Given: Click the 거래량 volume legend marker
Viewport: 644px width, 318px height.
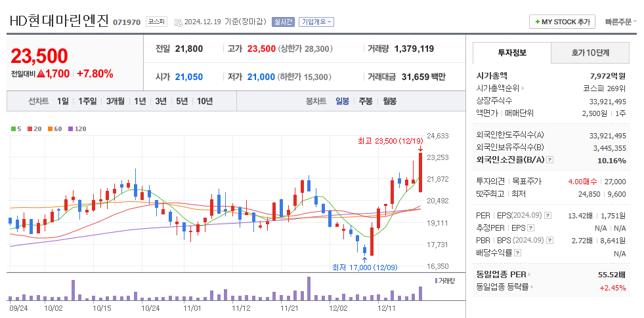Looking at the screenshot, I should click(436, 280).
